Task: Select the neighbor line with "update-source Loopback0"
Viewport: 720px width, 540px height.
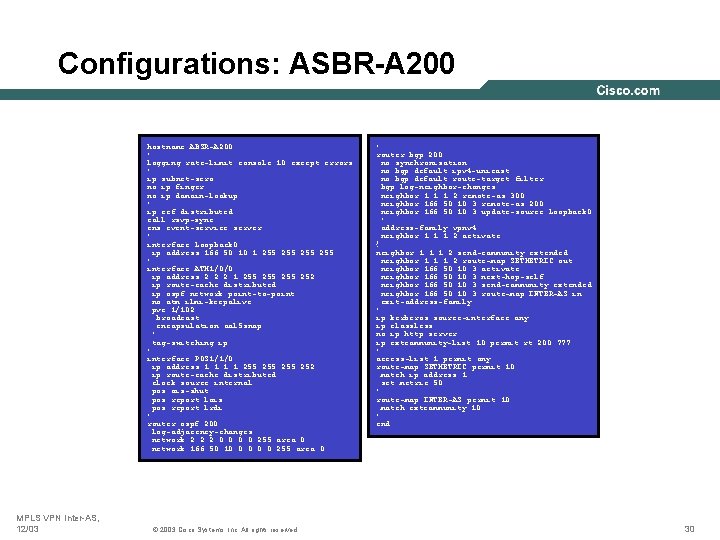Action: [486, 212]
